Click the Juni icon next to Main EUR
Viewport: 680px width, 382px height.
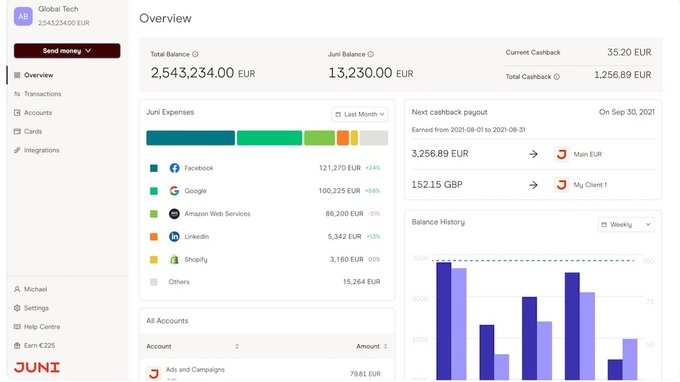coord(562,154)
